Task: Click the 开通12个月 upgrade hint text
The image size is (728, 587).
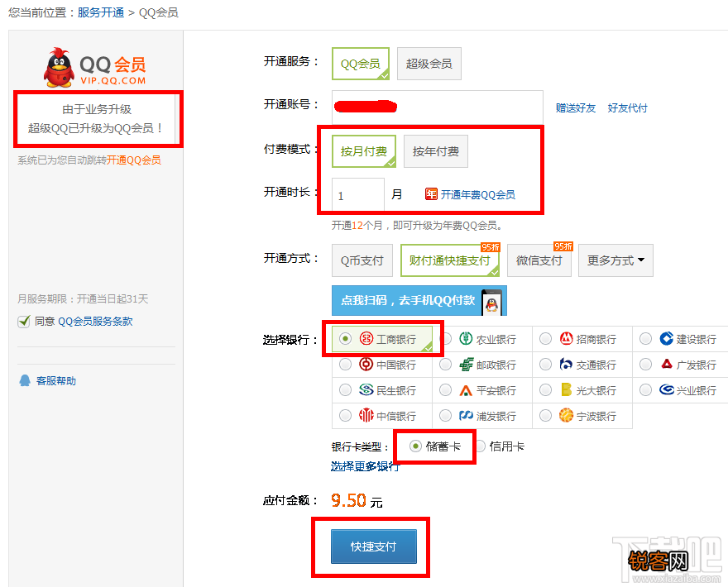Action: [417, 226]
